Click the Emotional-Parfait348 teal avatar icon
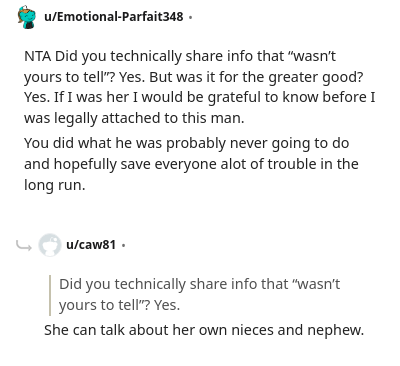Screen dimensions: 400x366 [27, 17]
